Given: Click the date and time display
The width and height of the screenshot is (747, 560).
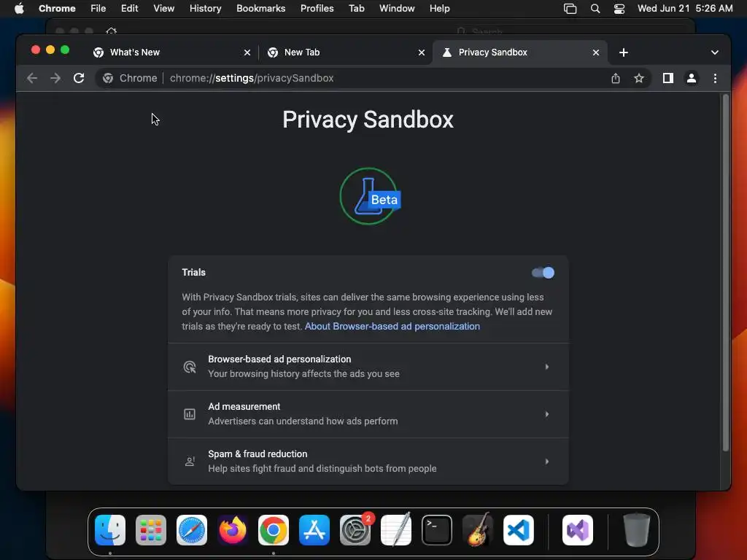Looking at the screenshot, I should pos(685,8).
